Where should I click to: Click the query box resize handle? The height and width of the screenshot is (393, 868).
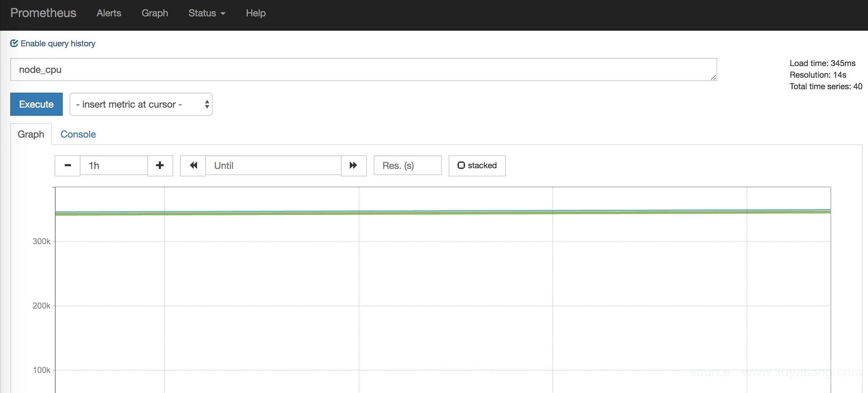[x=713, y=77]
